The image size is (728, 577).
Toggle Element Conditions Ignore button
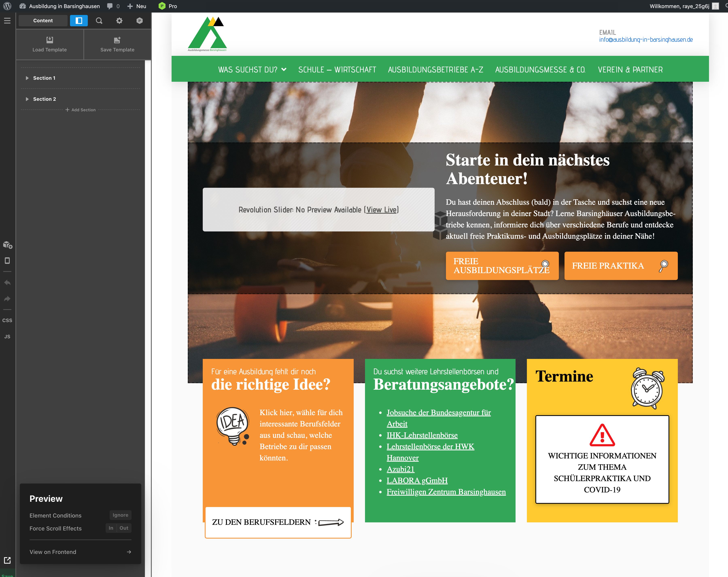point(121,515)
